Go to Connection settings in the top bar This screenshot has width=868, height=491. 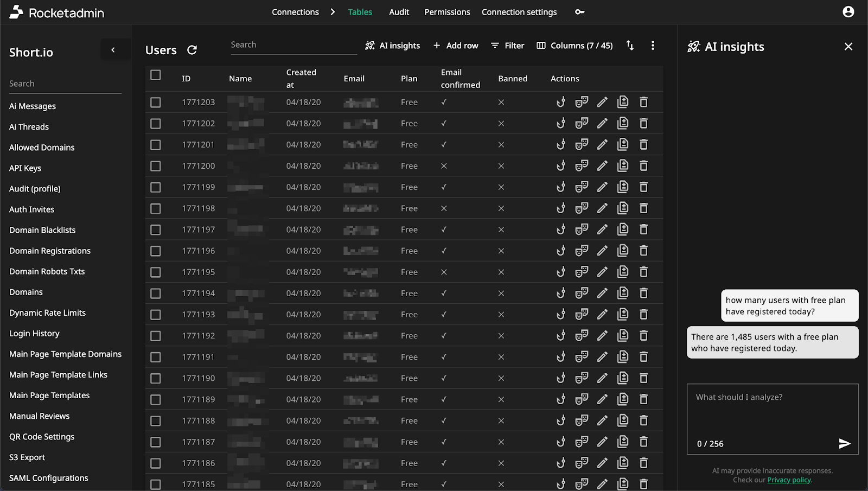click(x=519, y=12)
